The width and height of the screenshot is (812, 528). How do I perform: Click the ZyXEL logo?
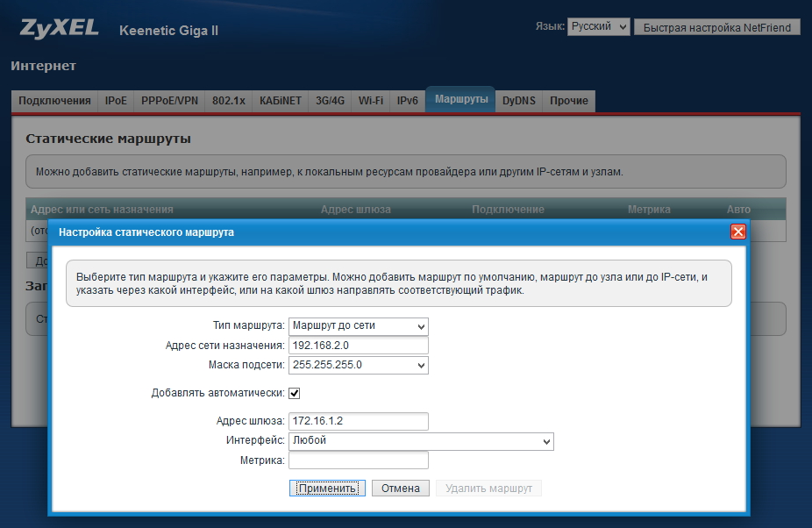tap(57, 29)
